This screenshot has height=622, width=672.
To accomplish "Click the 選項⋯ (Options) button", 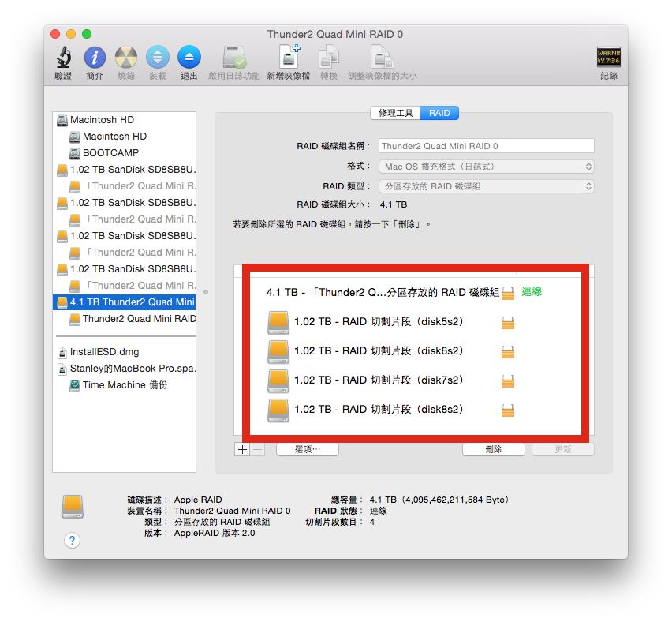I will coord(307,449).
